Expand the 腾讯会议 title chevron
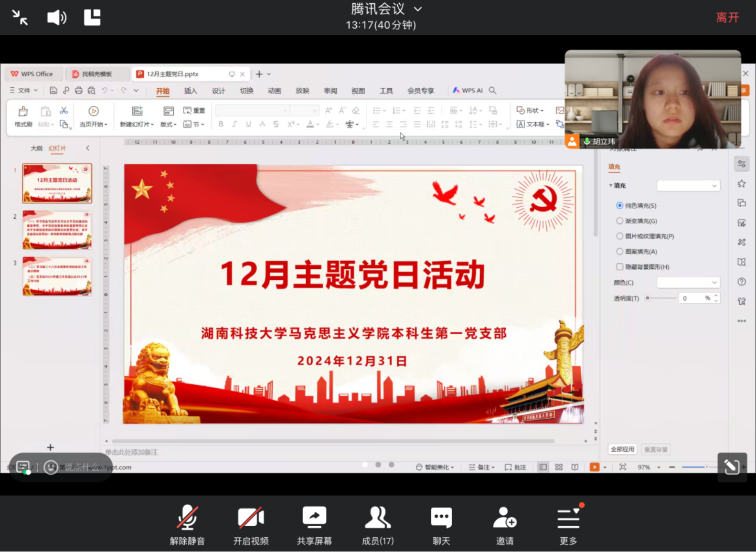The width and height of the screenshot is (756, 552). tap(418, 9)
